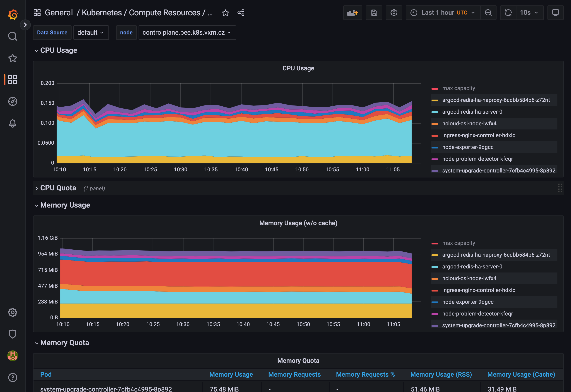This screenshot has width=571, height=392.
Task: Click the Add panel icon
Action: [352, 12]
